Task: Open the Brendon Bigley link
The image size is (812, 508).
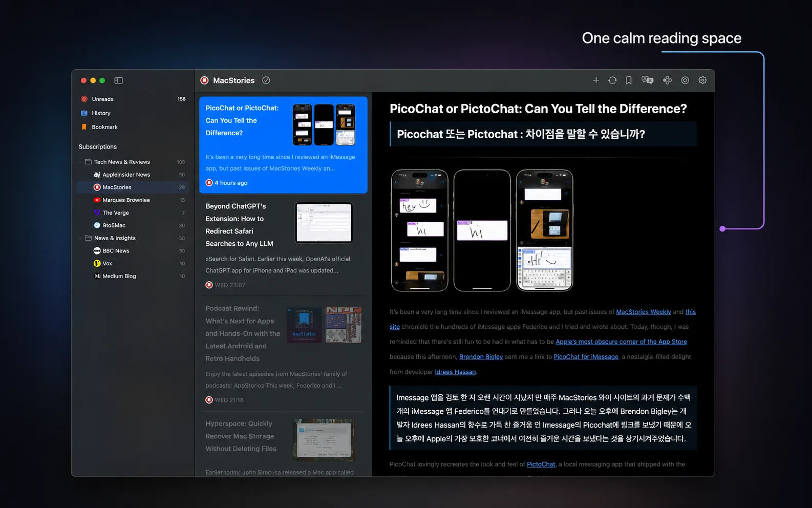Action: coord(481,357)
